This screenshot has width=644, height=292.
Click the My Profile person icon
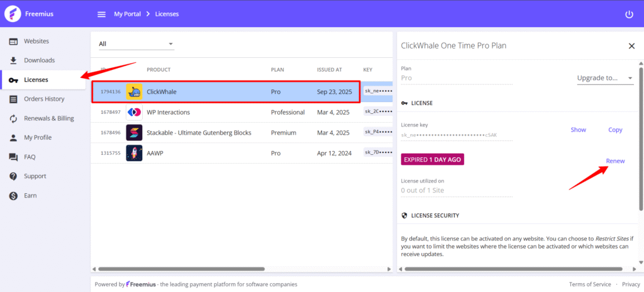14,138
